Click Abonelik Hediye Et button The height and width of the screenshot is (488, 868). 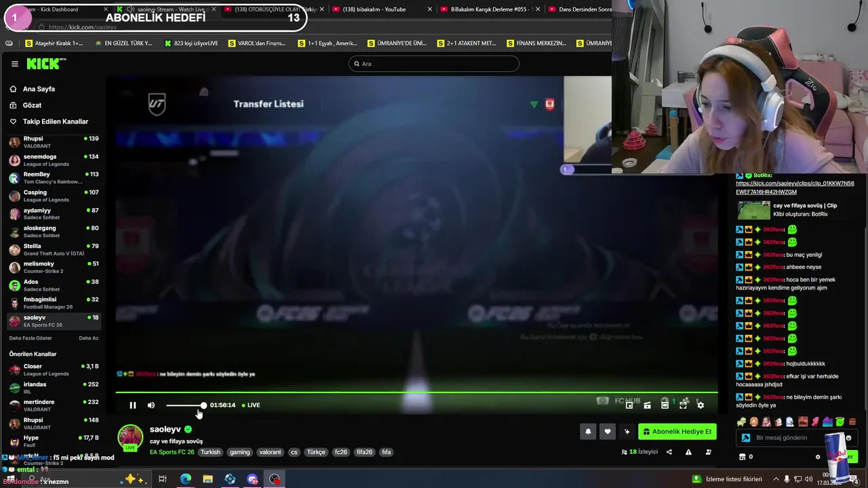coord(677,432)
